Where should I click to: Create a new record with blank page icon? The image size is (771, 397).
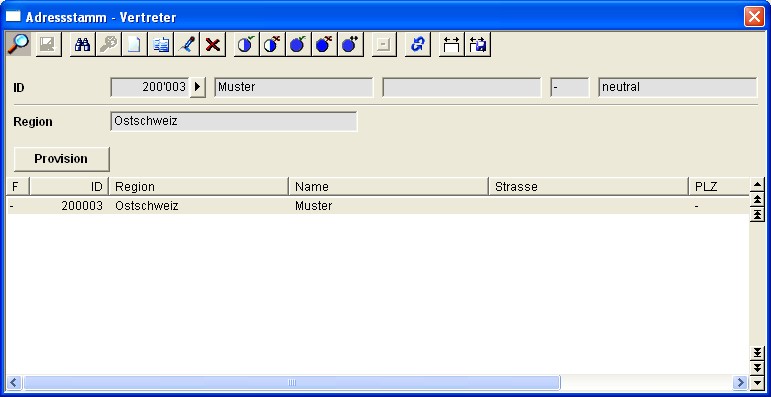tap(134, 45)
